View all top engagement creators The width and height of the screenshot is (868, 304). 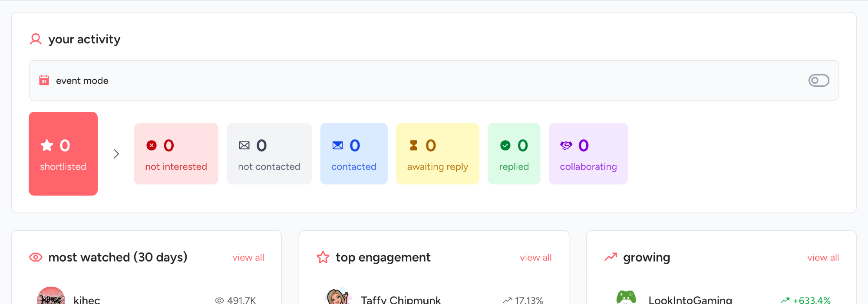pos(535,258)
